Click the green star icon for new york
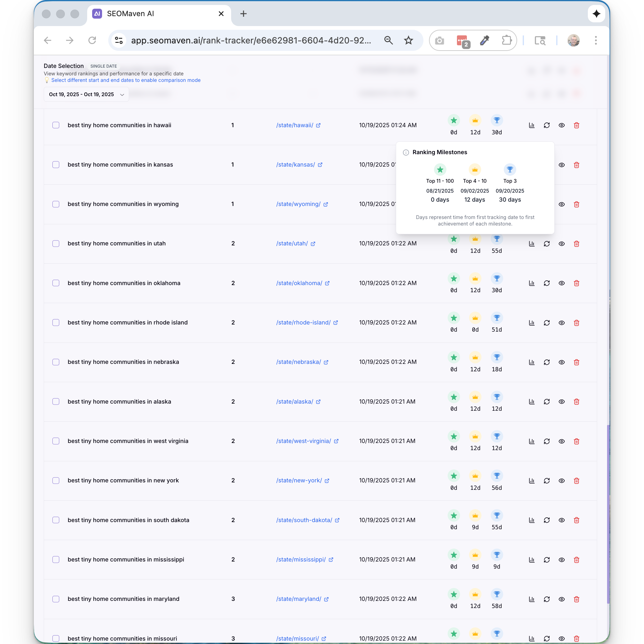This screenshot has height=644, width=644. tap(454, 476)
